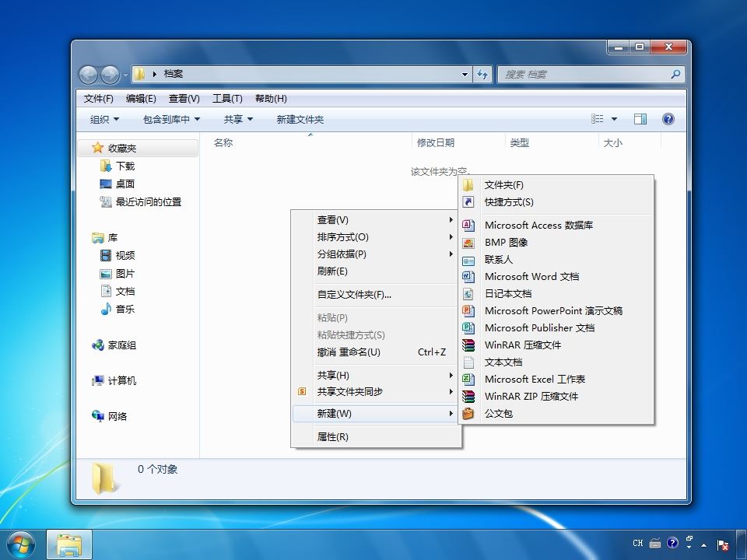Click the 新建文件夹 toolbar button
This screenshot has width=747, height=560.
pos(300,120)
